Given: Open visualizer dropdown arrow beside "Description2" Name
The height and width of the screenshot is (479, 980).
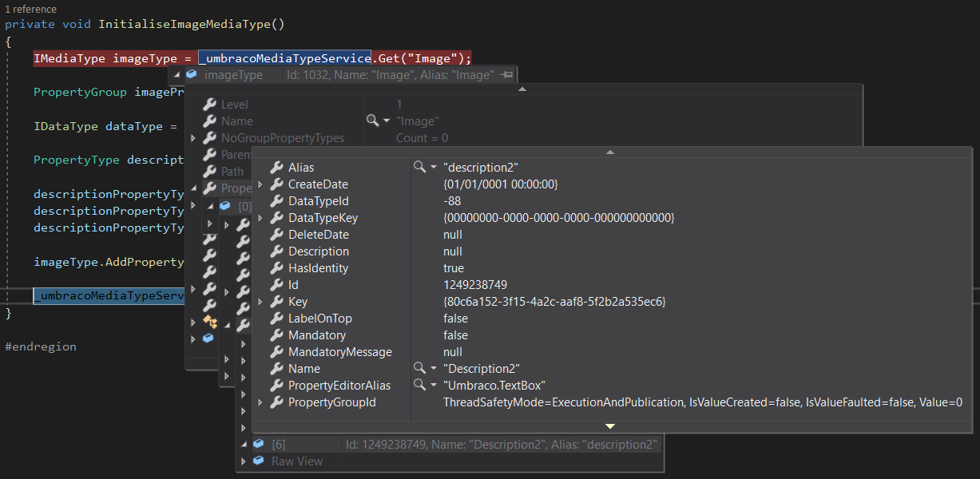Looking at the screenshot, I should (434, 369).
